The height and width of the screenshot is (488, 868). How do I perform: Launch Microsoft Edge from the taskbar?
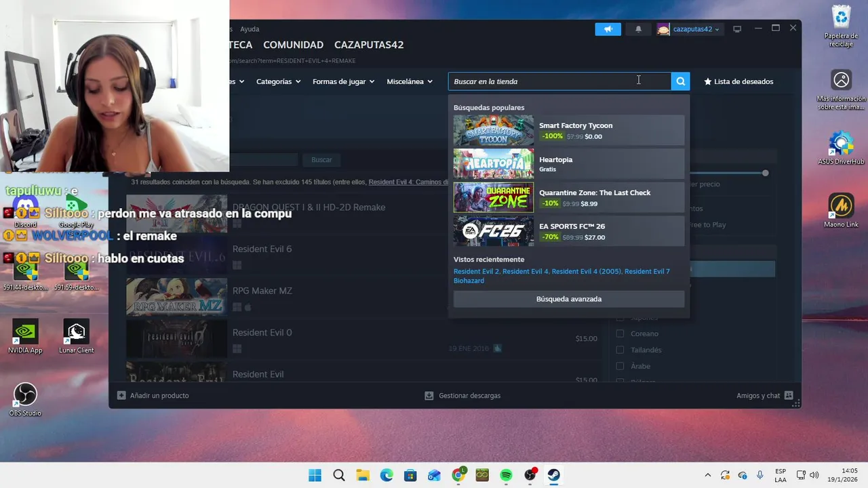point(387,475)
